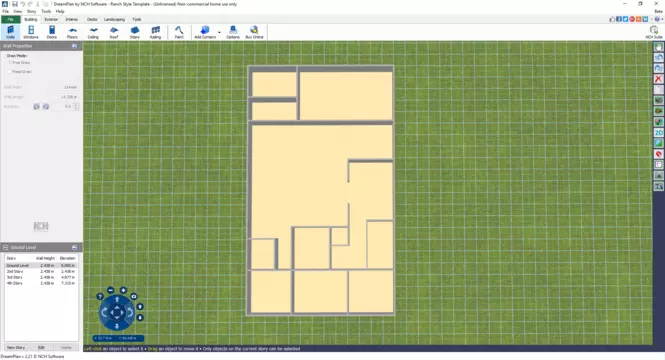The width and height of the screenshot is (665, 360).
Task: Click the rotate clockwise rotation icon
Action: pyautogui.click(x=46, y=107)
